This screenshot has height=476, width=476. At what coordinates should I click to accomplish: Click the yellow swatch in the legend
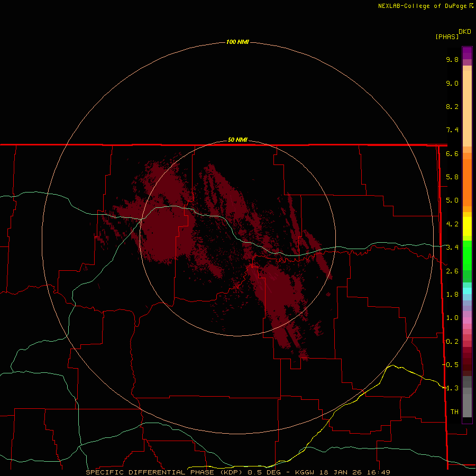point(467,226)
